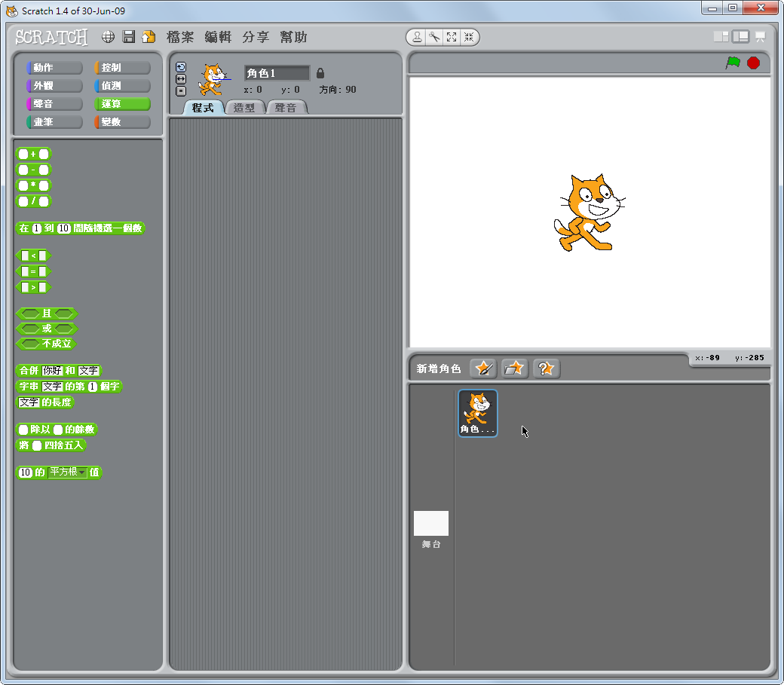Toggle the sprite drag lock icon
Image resolution: width=784 pixels, height=685 pixels.
click(320, 74)
